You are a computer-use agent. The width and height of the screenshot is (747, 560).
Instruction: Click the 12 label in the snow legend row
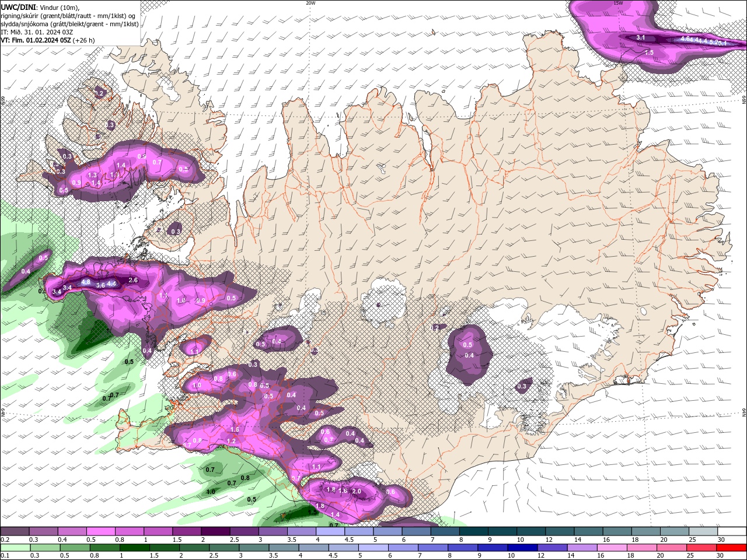pos(549,540)
